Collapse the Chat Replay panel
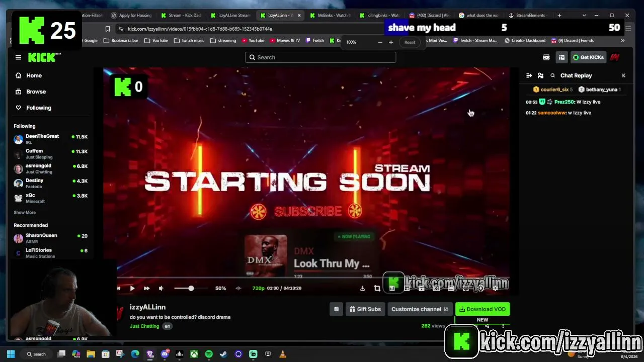This screenshot has height=362, width=644. point(529,75)
